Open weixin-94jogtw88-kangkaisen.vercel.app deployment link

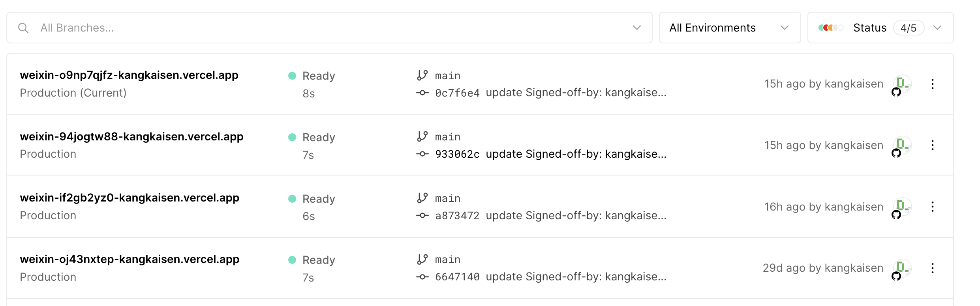(131, 137)
